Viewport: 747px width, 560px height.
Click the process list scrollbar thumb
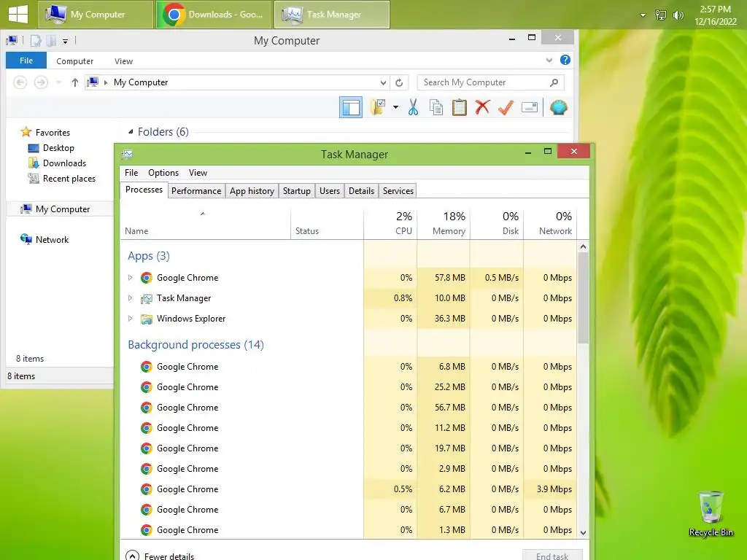[x=583, y=297]
